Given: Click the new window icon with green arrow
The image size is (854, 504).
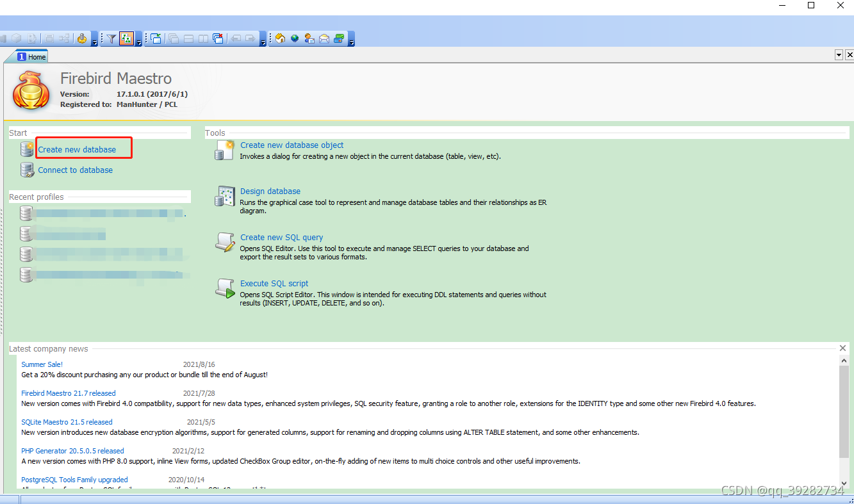Looking at the screenshot, I should coord(157,39).
